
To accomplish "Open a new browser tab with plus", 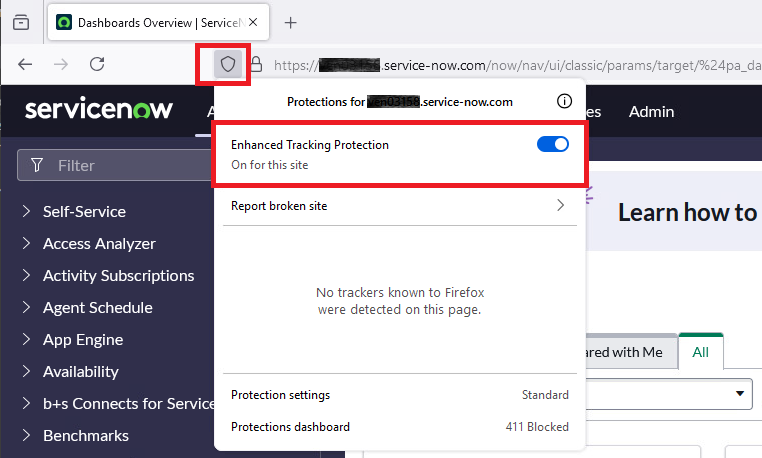I will (290, 22).
